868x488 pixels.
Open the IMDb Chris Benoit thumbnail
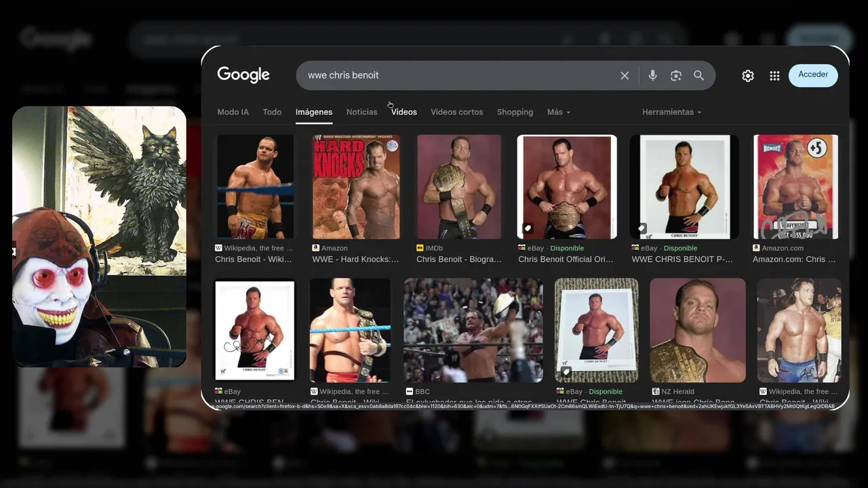tap(459, 186)
